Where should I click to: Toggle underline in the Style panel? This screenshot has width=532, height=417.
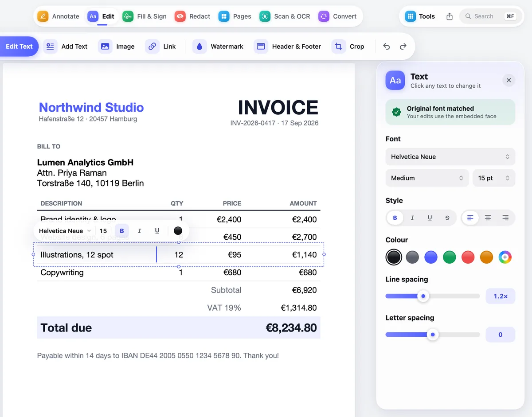430,218
